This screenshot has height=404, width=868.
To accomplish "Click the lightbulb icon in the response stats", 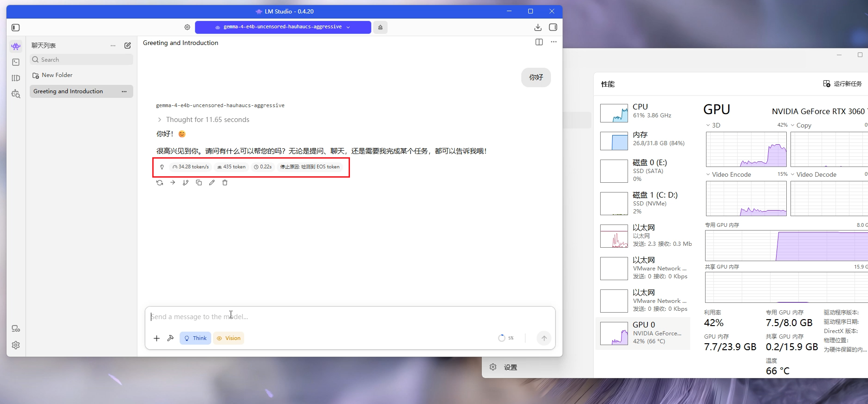I will [162, 167].
